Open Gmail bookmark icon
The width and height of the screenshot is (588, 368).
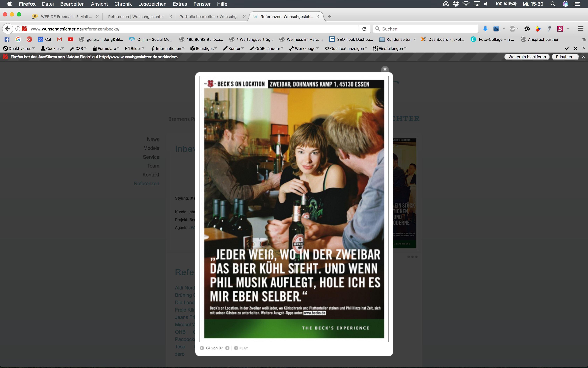[x=59, y=39]
